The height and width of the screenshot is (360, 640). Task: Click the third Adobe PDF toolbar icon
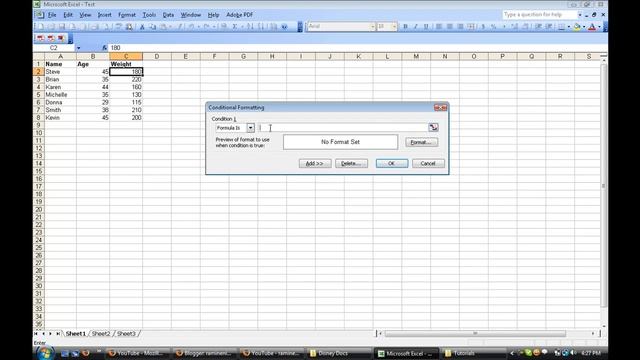pyautogui.click(x=61, y=38)
